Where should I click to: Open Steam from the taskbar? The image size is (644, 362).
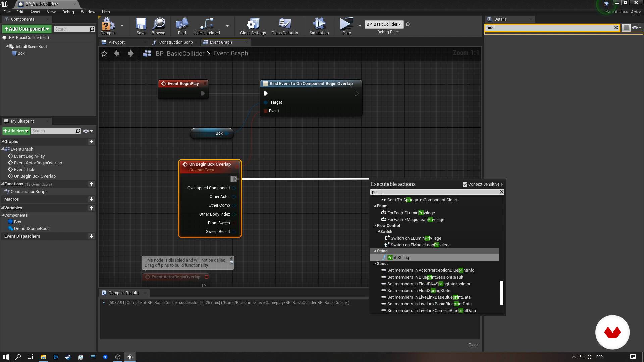(x=68, y=357)
